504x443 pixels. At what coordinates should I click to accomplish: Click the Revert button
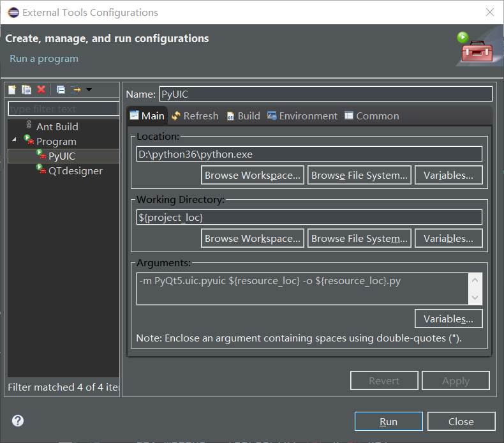384,380
